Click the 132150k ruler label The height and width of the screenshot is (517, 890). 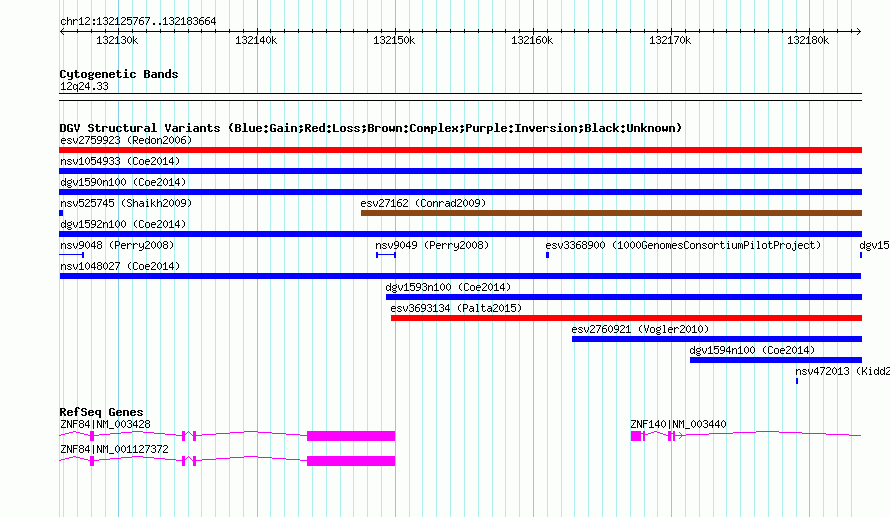coord(394,40)
